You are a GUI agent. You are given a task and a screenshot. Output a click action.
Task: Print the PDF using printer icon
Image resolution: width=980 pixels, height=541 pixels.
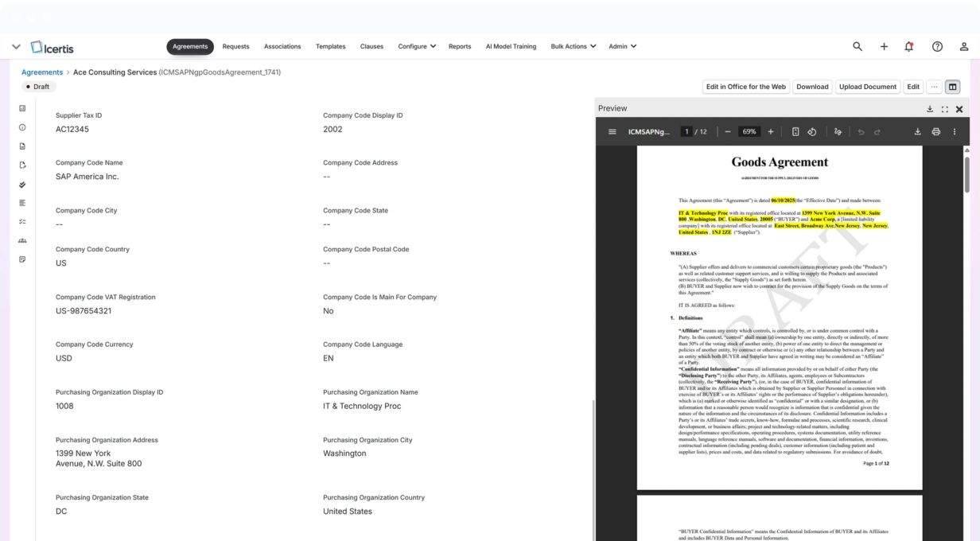tap(935, 132)
